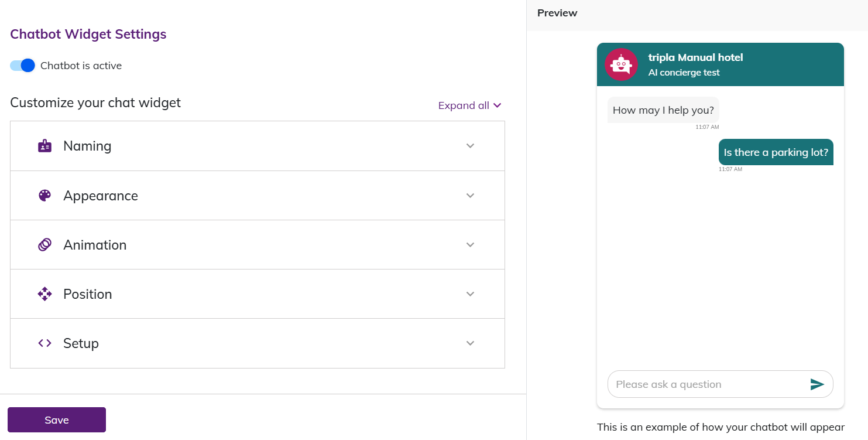Click the Naming ID badge icon

pyautogui.click(x=44, y=146)
